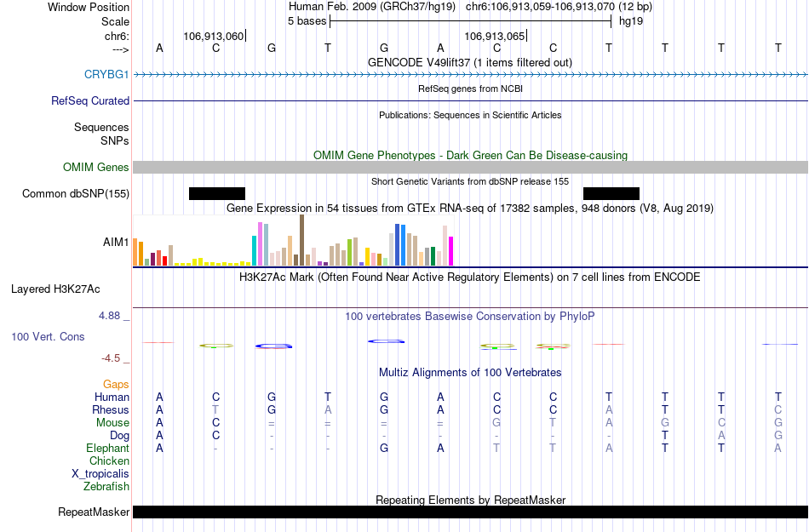The height and width of the screenshot is (532, 809).
Task: Click the ---> strand direction arrow label
Action: pyautogui.click(x=120, y=49)
